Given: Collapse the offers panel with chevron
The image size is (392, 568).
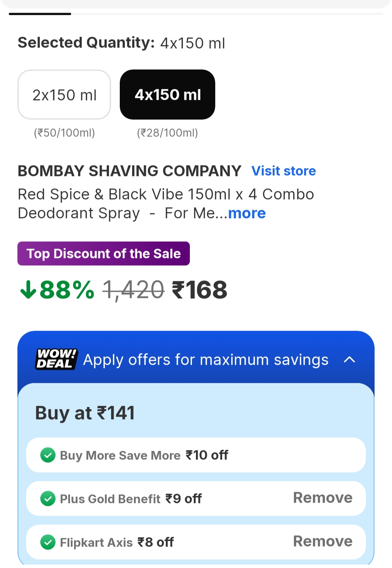Looking at the screenshot, I should tap(349, 360).
